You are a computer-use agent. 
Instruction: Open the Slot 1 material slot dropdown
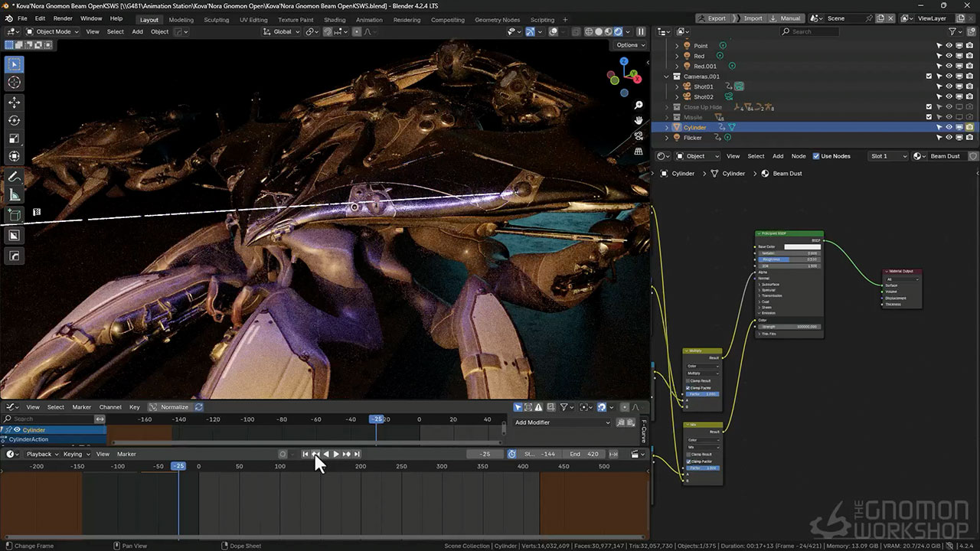tap(888, 156)
